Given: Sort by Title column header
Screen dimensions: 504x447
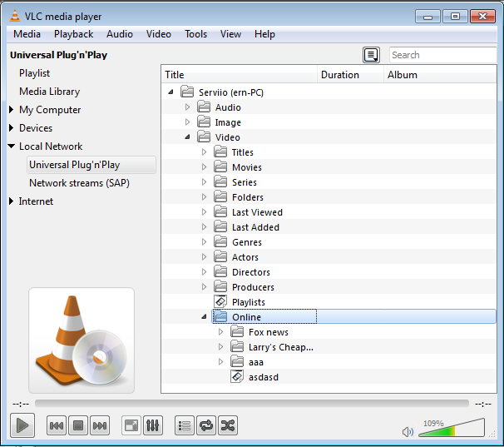Looking at the screenshot, I should 240,75.
